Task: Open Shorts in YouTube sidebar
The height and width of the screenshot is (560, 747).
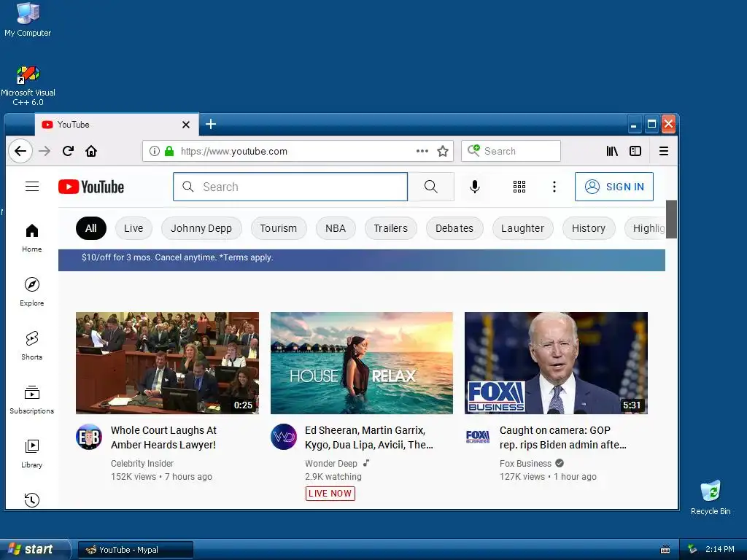Action: point(32,346)
